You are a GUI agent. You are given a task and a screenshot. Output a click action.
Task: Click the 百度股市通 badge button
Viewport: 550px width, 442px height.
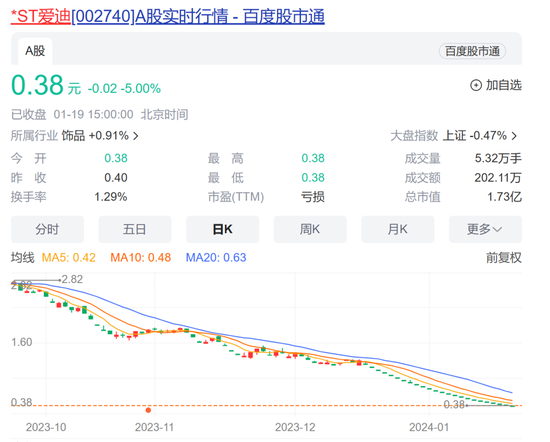coord(472,51)
